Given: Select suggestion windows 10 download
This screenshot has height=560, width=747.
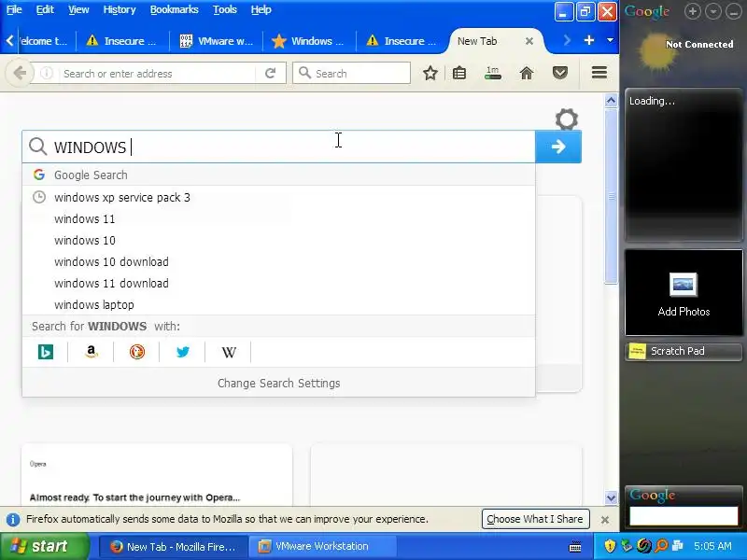Looking at the screenshot, I should click(278, 262).
